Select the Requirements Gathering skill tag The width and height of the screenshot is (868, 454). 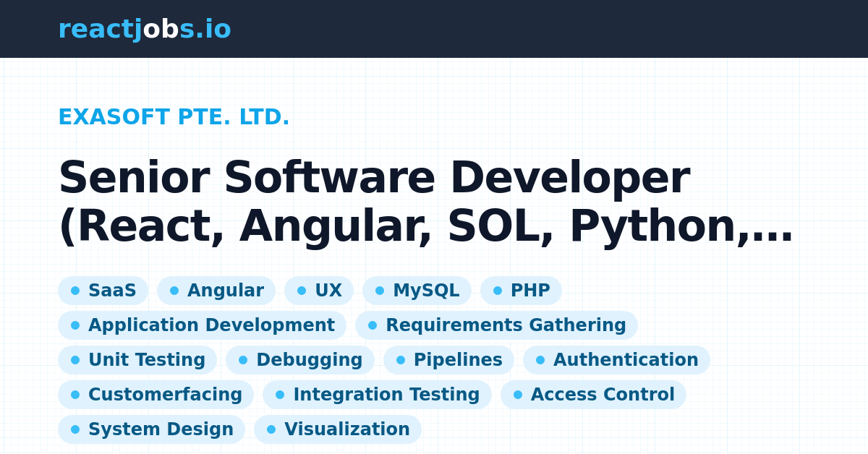[496, 325]
